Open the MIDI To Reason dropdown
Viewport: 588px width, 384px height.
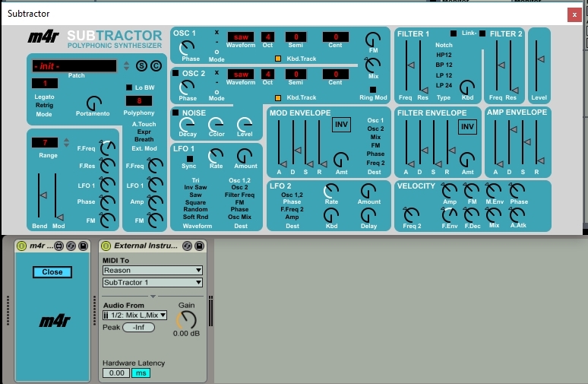(152, 271)
